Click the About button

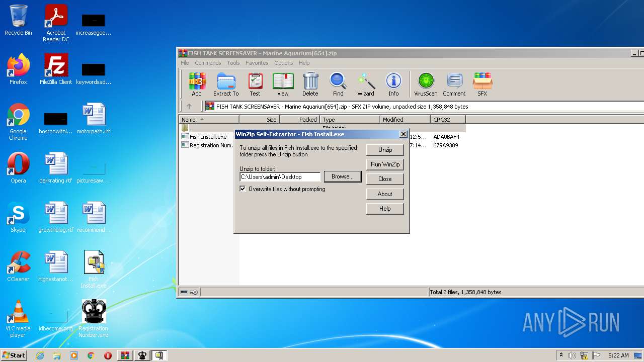[x=385, y=194]
